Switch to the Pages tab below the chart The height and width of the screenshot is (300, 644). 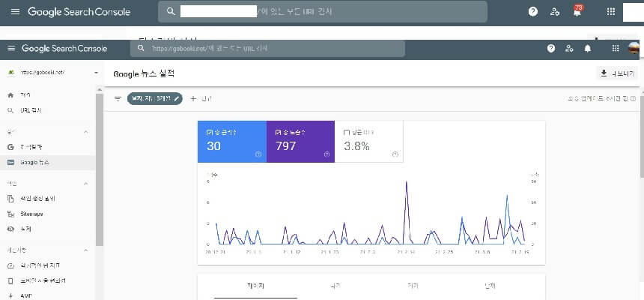point(255,286)
